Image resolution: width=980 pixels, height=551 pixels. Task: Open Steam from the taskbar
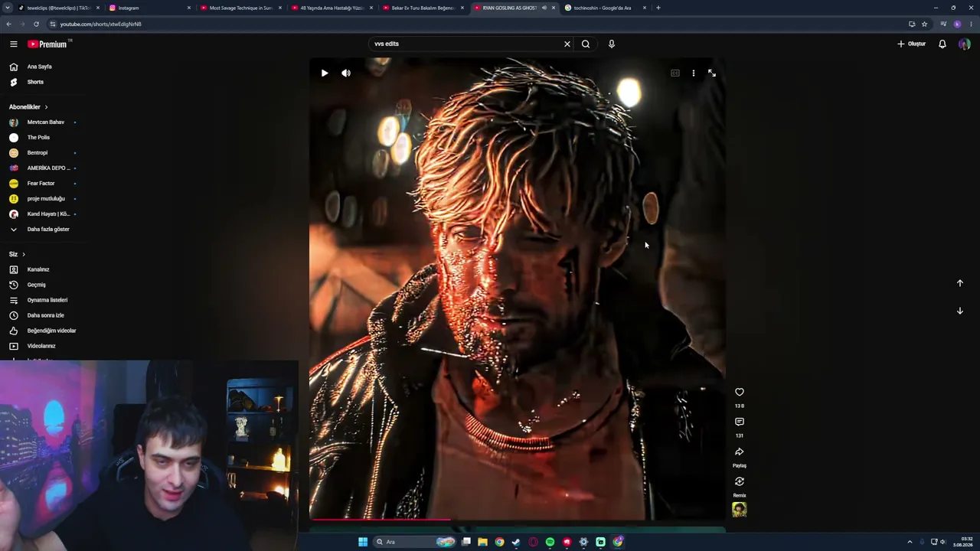[x=516, y=542]
